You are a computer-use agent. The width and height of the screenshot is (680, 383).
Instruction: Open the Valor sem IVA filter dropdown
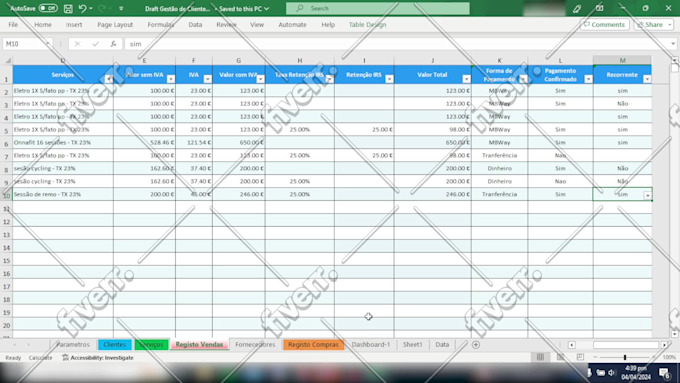(x=171, y=79)
